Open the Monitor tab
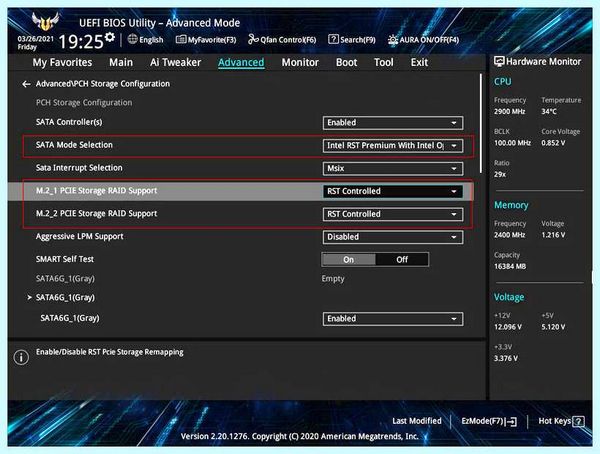Viewport: 600px width, 454px height. [300, 62]
